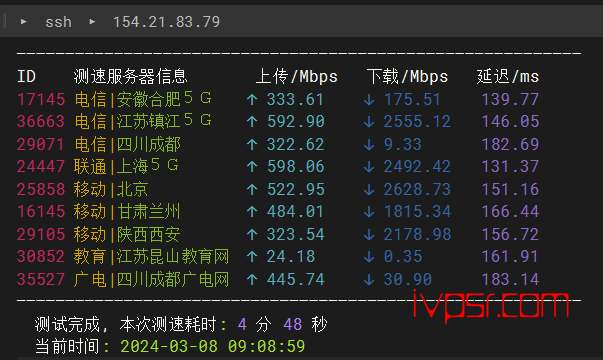The width and height of the screenshot is (603, 360).
Task: Click the arrow before 'ssh'
Action: 23,22
